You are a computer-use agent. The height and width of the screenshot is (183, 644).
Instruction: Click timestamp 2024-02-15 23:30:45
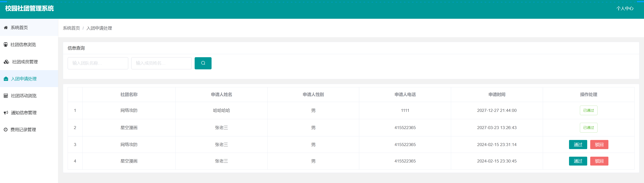pos(497,161)
